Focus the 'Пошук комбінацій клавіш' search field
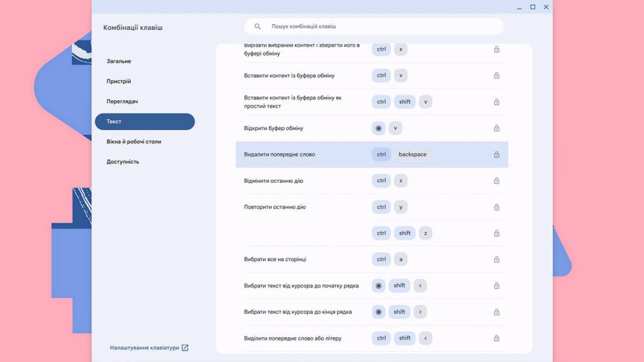The image size is (644, 362). point(374,26)
